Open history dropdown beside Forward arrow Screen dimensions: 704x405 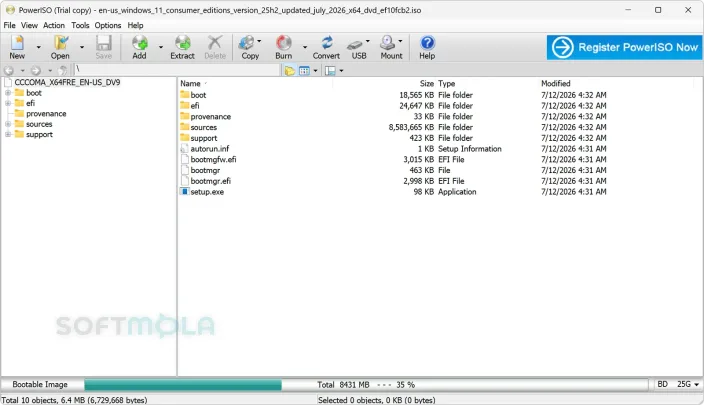pyautogui.click(x=50, y=71)
